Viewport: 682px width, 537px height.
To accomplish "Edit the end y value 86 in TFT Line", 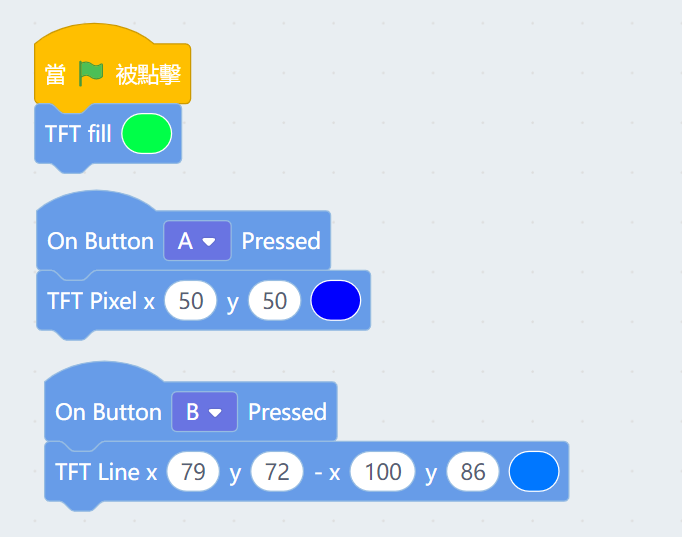I will tap(473, 472).
